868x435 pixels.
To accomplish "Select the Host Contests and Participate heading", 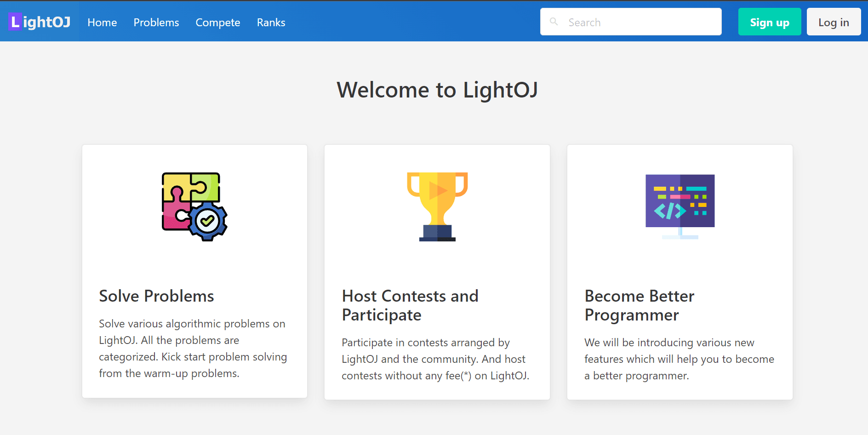I will click(410, 305).
